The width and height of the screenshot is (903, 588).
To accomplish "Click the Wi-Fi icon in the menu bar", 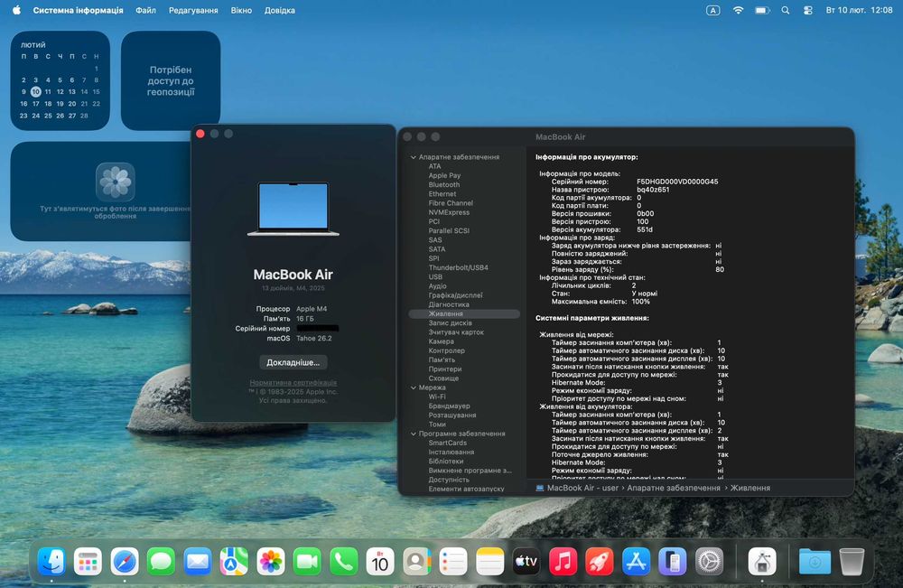I will (x=738, y=10).
